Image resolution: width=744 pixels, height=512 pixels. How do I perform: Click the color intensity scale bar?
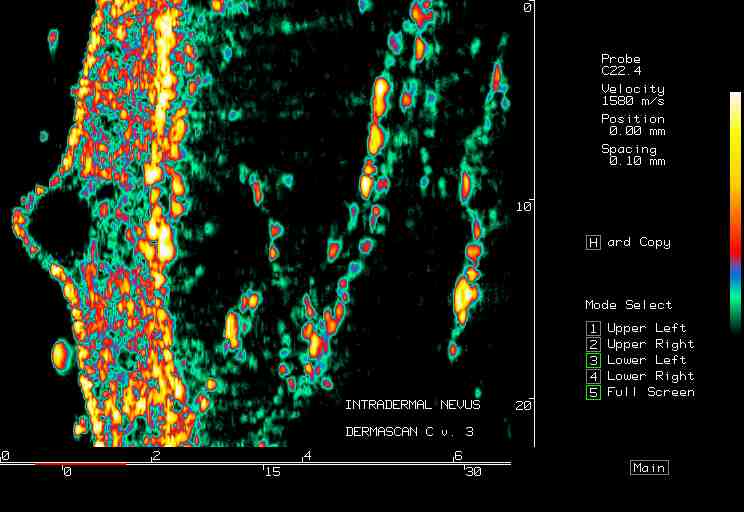pyautogui.click(x=735, y=212)
